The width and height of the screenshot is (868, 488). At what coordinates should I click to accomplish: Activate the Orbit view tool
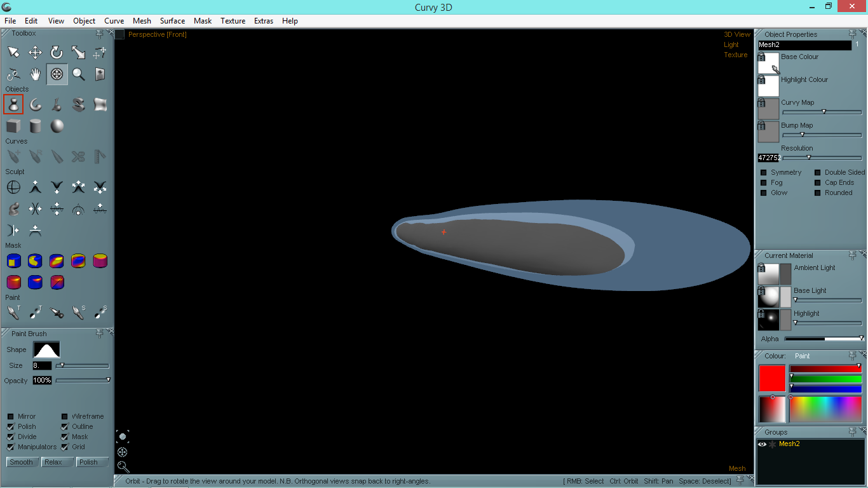point(57,74)
